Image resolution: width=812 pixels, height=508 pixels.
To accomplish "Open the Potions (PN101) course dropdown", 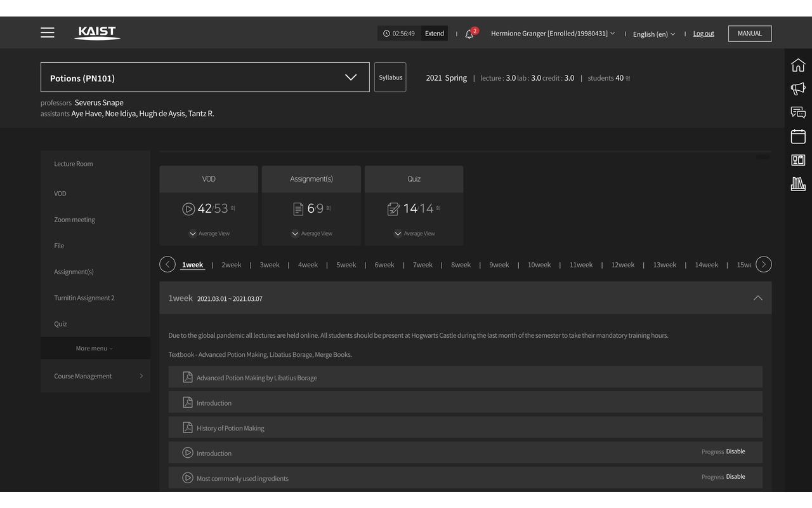I will coord(205,77).
